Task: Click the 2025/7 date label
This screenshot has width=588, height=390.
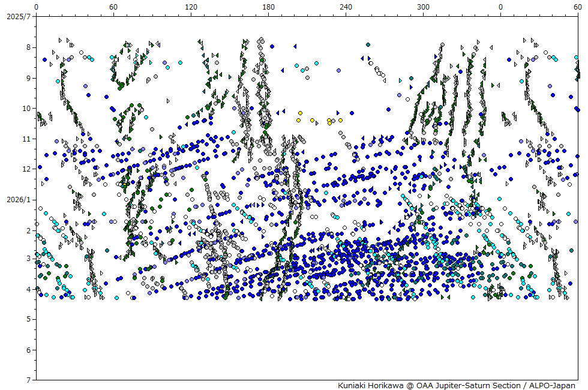Action: 17,16
